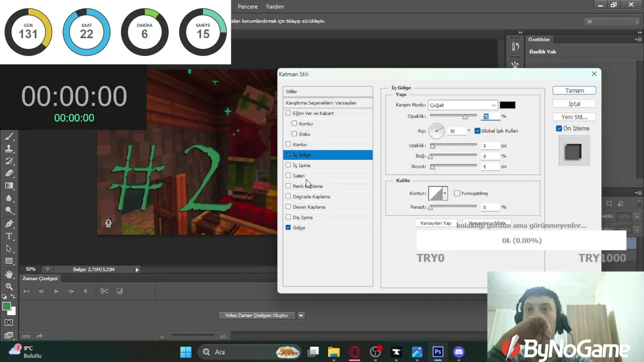Enable the indented Kontur sub-option checkbox
644x362 pixels.
294,124
